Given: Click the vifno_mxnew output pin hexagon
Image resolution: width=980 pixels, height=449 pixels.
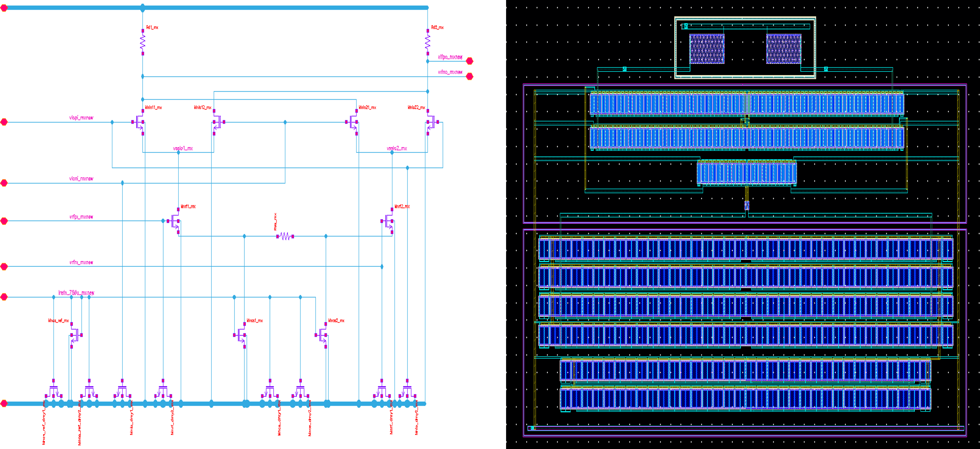Looking at the screenshot, I should 470,76.
